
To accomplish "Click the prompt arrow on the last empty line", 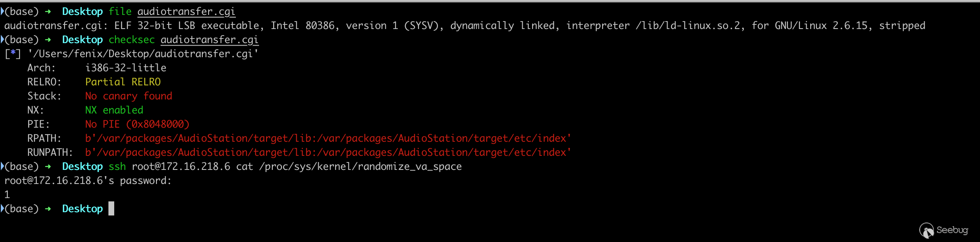I will (x=48, y=209).
